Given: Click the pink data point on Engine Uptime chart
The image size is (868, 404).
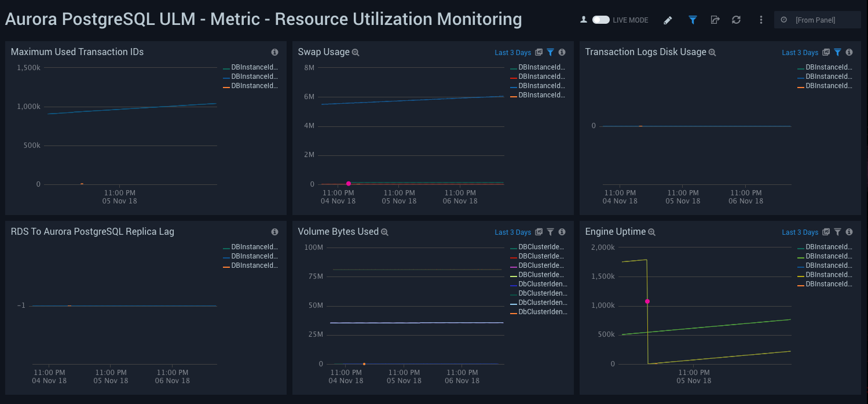Looking at the screenshot, I should [x=647, y=301].
